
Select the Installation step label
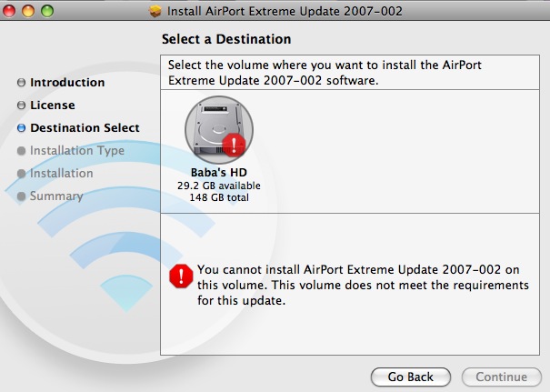click(x=62, y=174)
